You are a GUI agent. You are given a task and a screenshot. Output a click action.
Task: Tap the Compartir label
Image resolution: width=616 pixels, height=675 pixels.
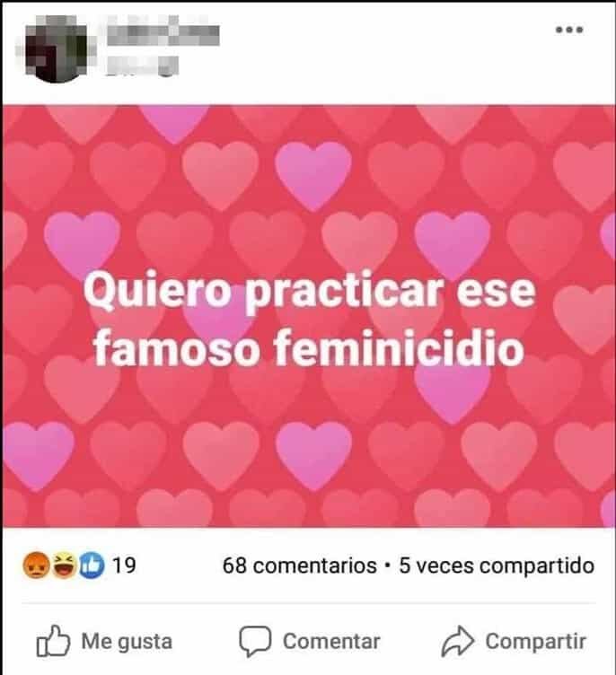(535, 642)
